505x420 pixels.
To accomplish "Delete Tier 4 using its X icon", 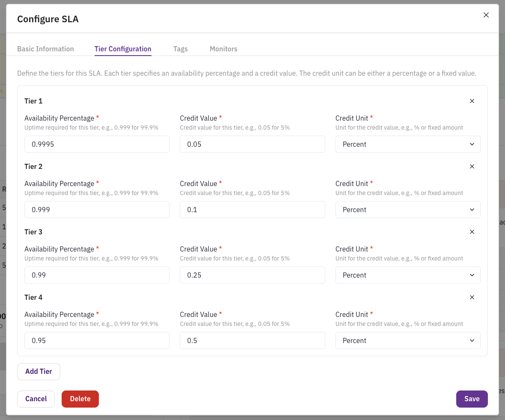I will [x=472, y=298].
